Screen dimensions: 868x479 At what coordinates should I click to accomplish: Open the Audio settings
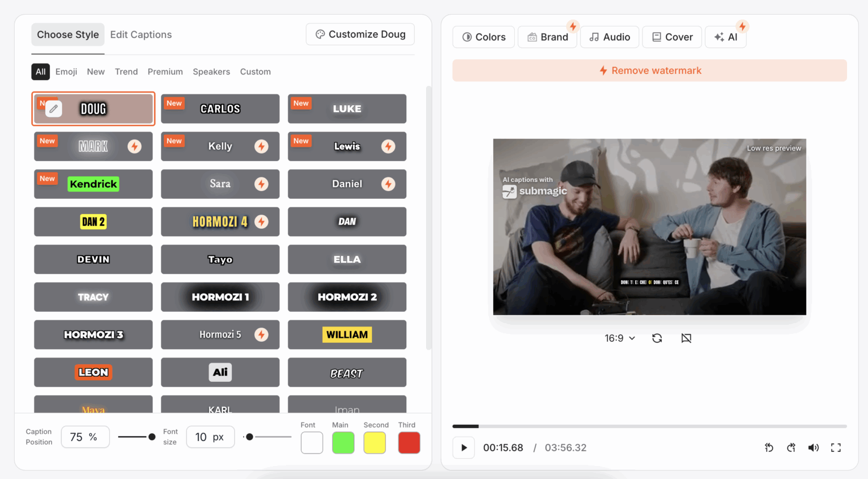pos(609,37)
